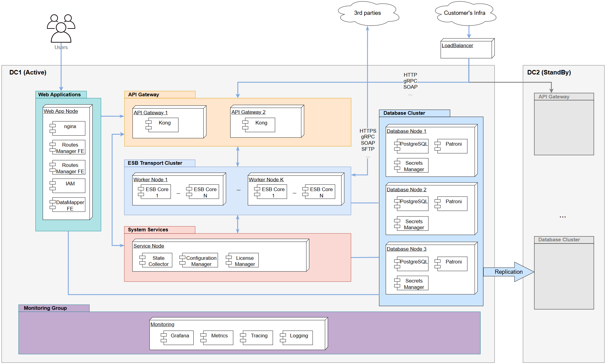Select the 3rd parties cloud shape

pyautogui.click(x=367, y=13)
